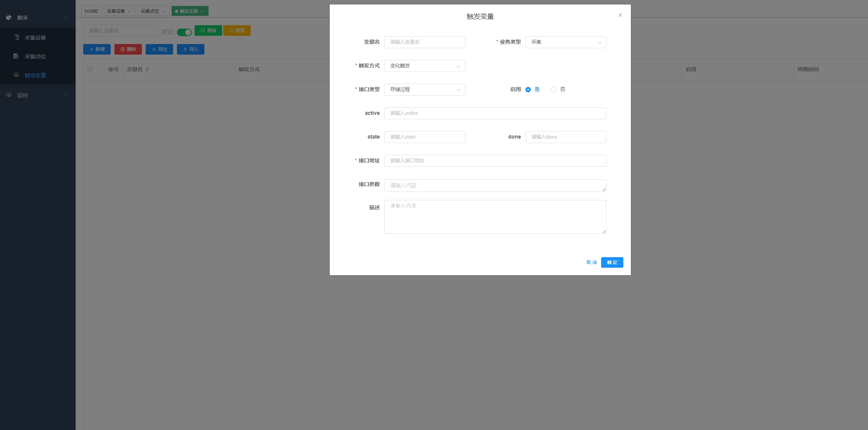Click the 采集点位 document icon
Viewport: 868px width, 430px height.
[16, 56]
